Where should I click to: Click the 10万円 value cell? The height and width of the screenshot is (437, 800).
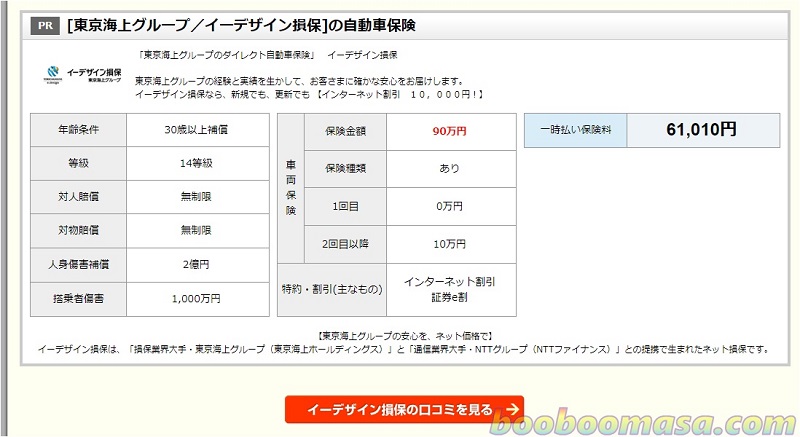point(451,244)
